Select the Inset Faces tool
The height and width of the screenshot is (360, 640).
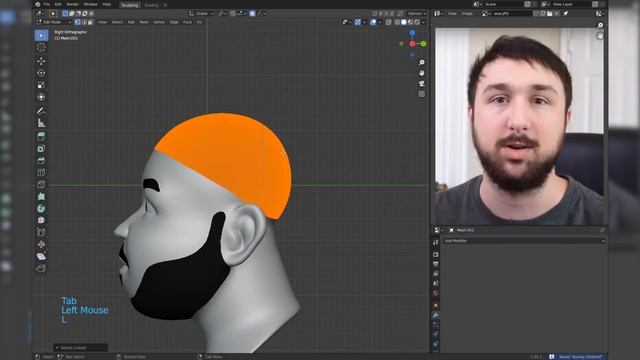pyautogui.click(x=41, y=149)
